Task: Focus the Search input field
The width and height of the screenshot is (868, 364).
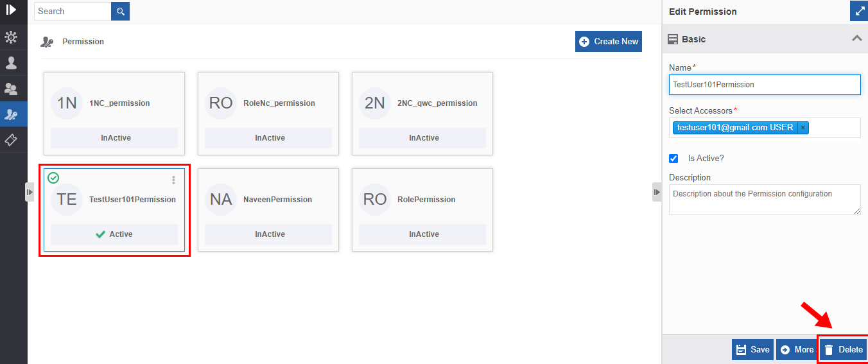Action: click(x=73, y=11)
